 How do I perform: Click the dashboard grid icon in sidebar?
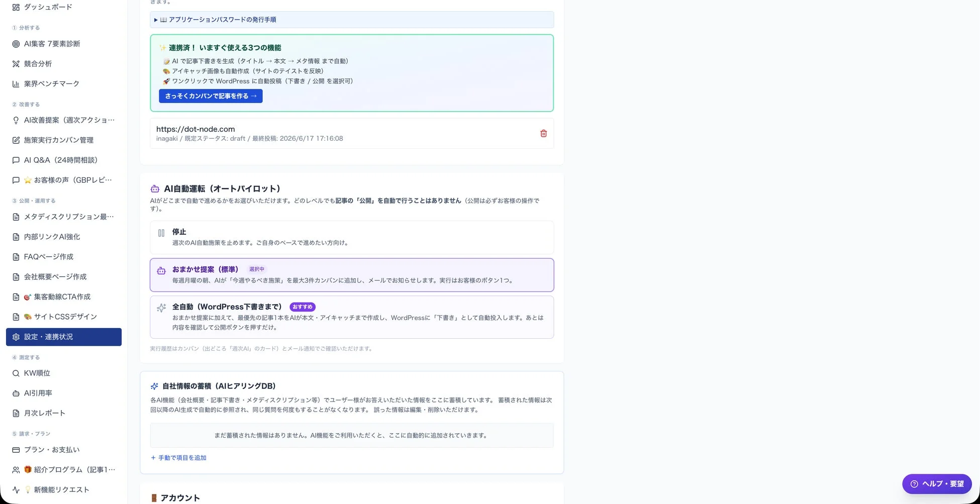[16, 8]
